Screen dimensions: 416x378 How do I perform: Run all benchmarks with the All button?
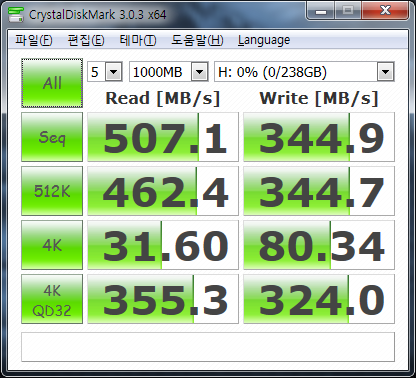52,83
